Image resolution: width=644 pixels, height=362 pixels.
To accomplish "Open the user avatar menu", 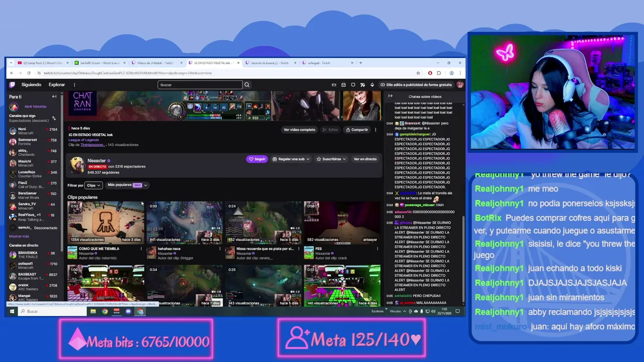I will (460, 85).
